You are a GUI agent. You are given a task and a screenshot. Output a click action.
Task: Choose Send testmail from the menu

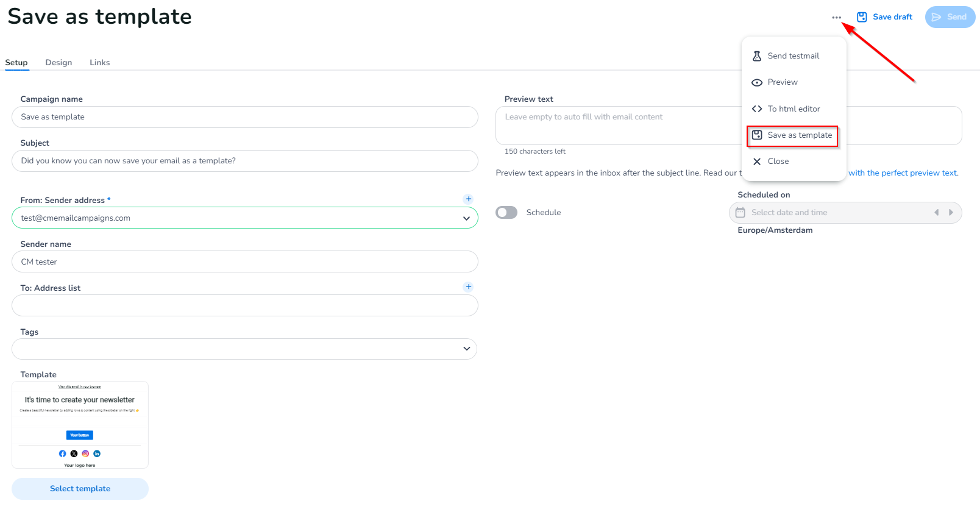click(x=793, y=56)
